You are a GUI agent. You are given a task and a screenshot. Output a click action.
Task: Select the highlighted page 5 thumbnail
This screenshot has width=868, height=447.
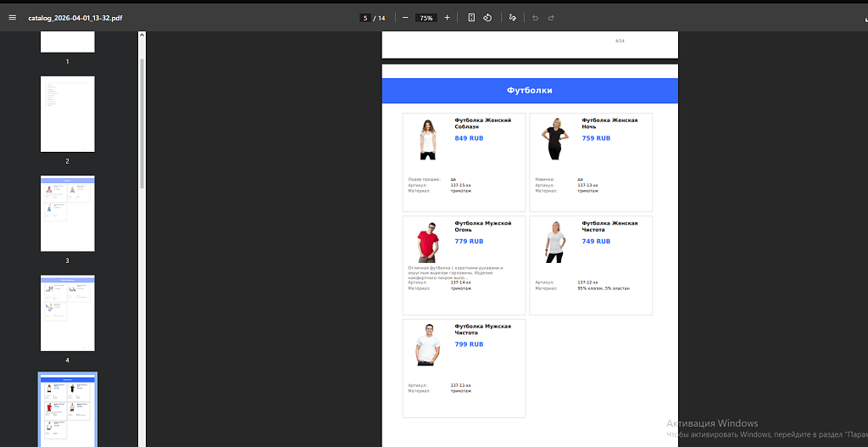(x=68, y=411)
